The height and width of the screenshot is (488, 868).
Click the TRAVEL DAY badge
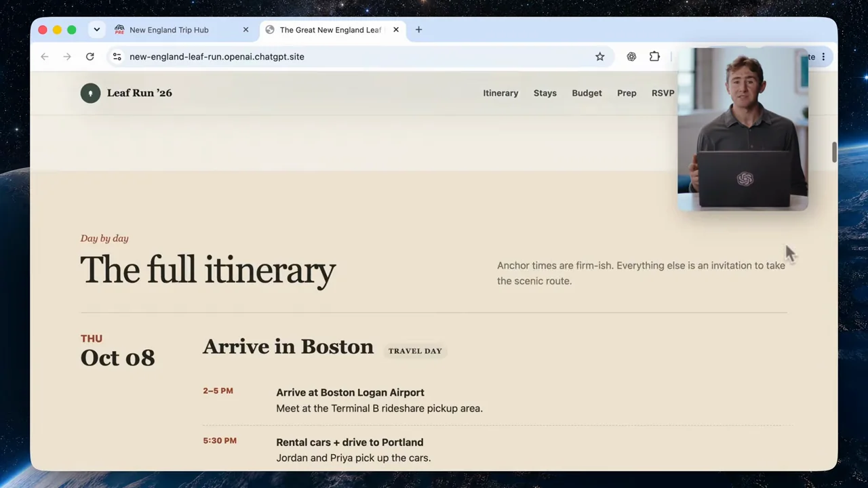point(415,351)
